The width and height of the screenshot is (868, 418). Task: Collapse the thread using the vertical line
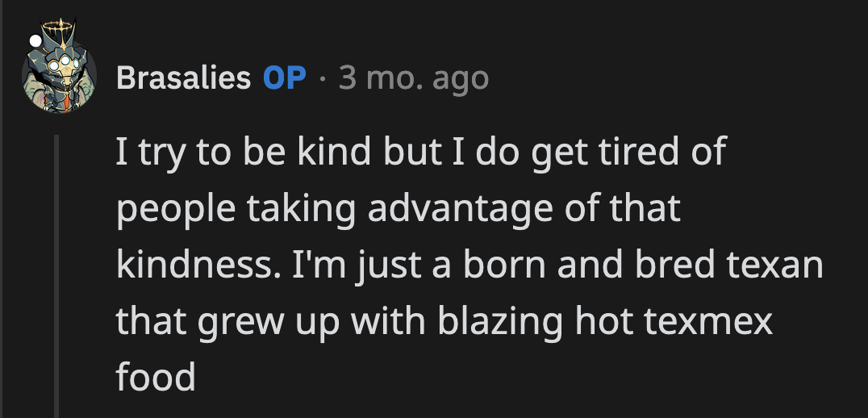[56, 274]
